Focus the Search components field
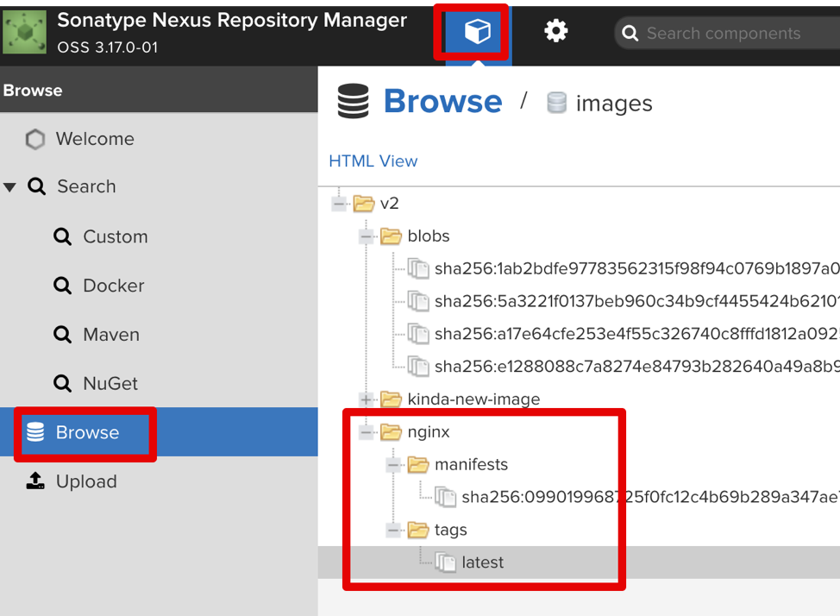This screenshot has height=616, width=840. [729, 34]
